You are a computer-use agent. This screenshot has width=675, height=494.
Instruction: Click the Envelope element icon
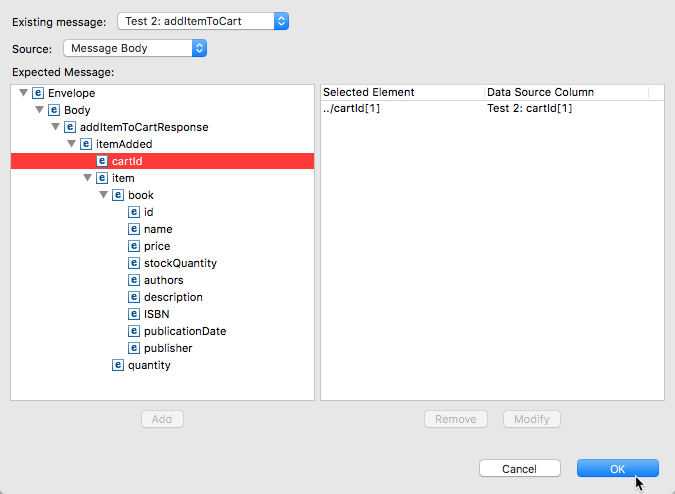pyautogui.click(x=38, y=93)
